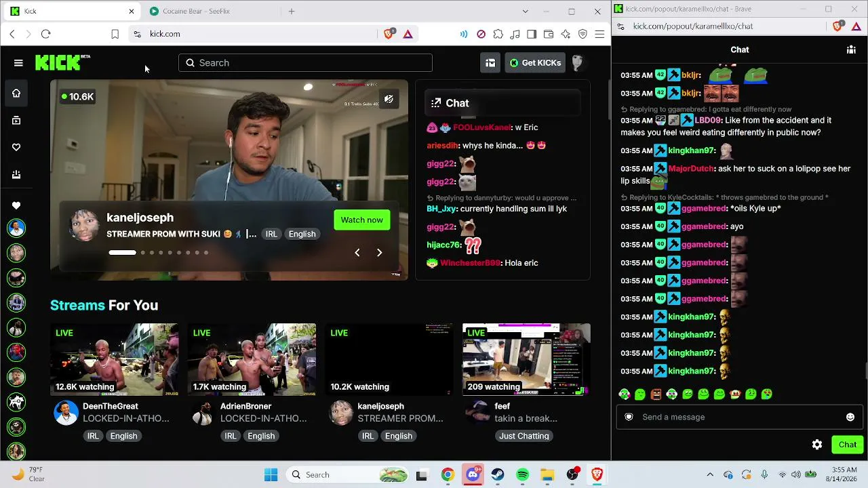Click the green Chat send button
The width and height of the screenshot is (868, 488).
pos(848,445)
